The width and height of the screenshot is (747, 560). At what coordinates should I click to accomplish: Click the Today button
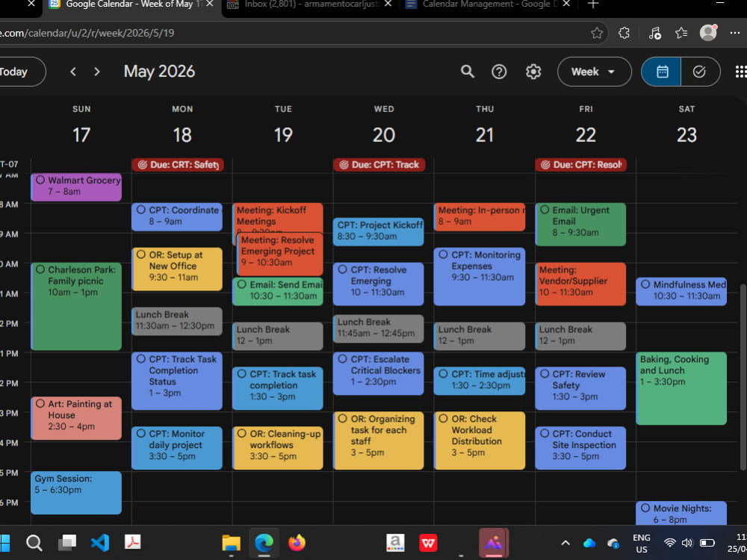(18, 72)
